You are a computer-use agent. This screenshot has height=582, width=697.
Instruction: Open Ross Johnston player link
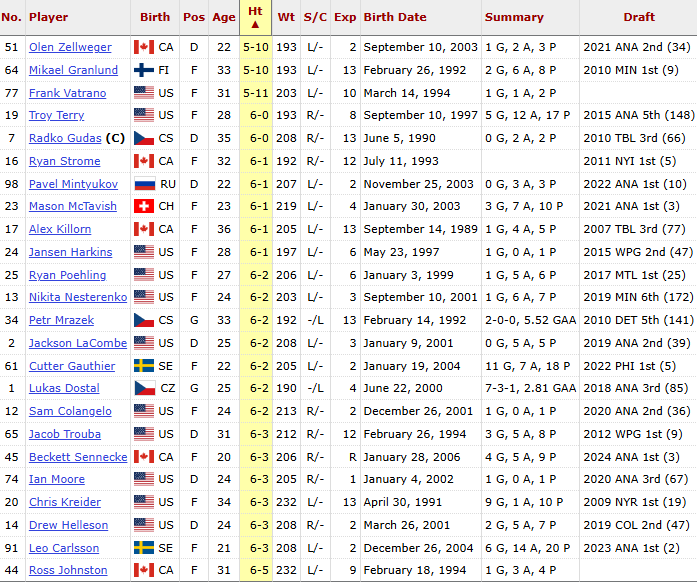pyautogui.click(x=68, y=570)
